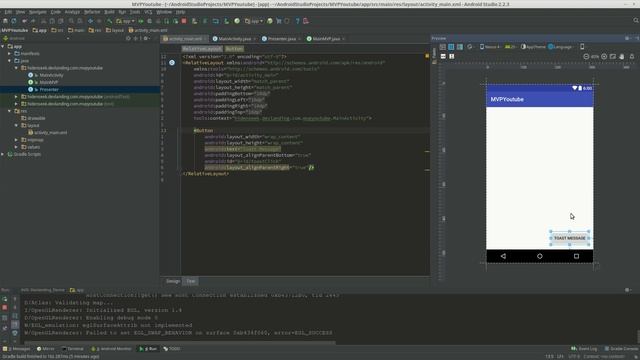
Task: Toggle soft-wrap icon in Run console sidebar
Action: 15,316
